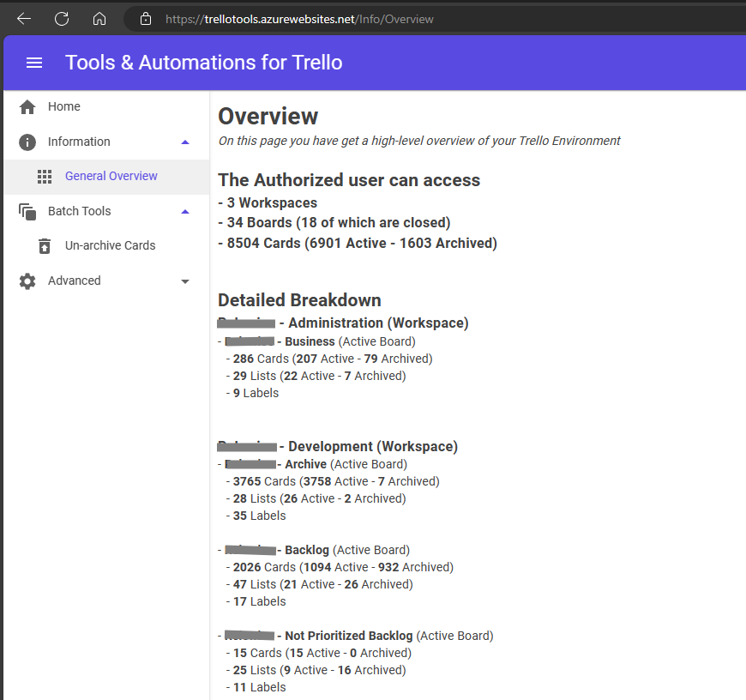Click the '2026 Cards' line
Image resolution: width=746 pixels, height=700 pixels.
(x=340, y=567)
